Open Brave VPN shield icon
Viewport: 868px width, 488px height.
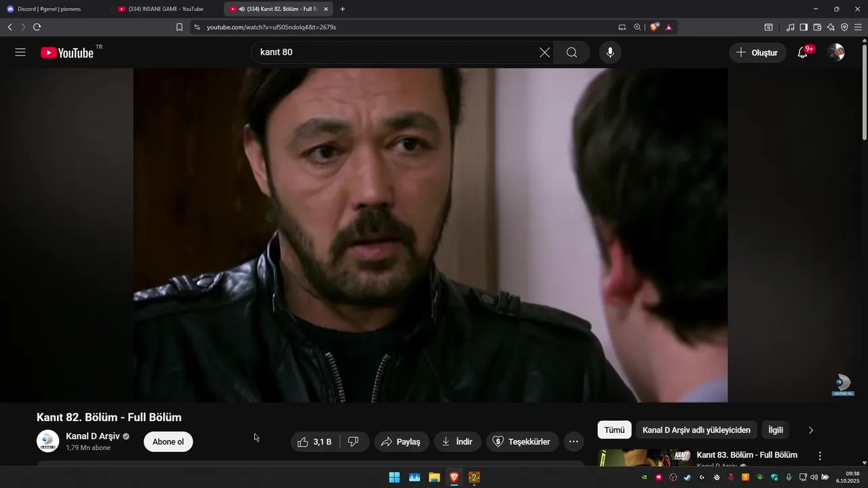point(844,27)
